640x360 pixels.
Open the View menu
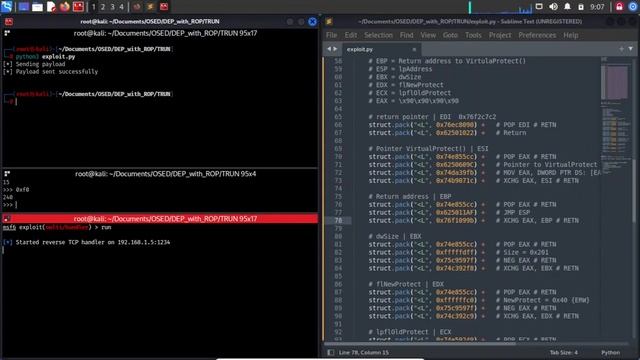[428, 35]
